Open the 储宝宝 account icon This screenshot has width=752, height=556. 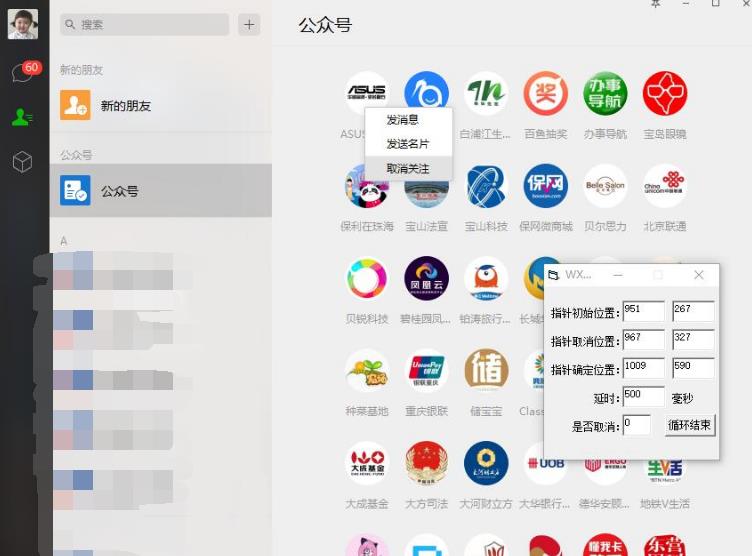(486, 371)
